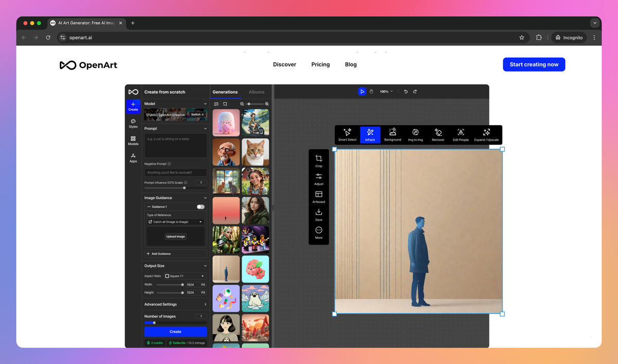Open the Aspect Ratio Square 1:1 dropdown
618x364 pixels.
click(x=184, y=276)
